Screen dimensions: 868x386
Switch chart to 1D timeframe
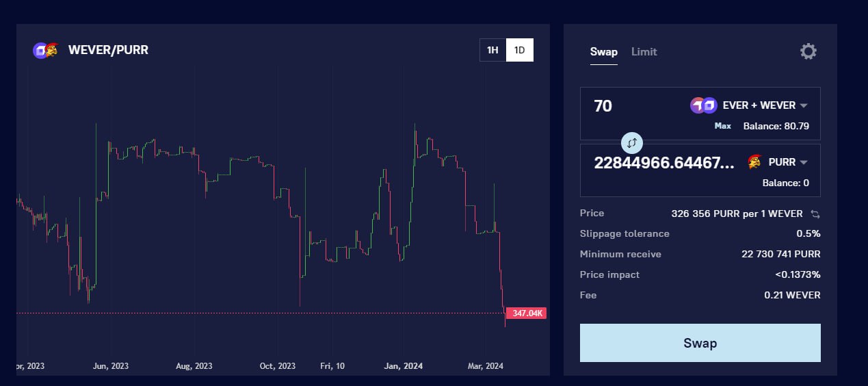tap(519, 50)
